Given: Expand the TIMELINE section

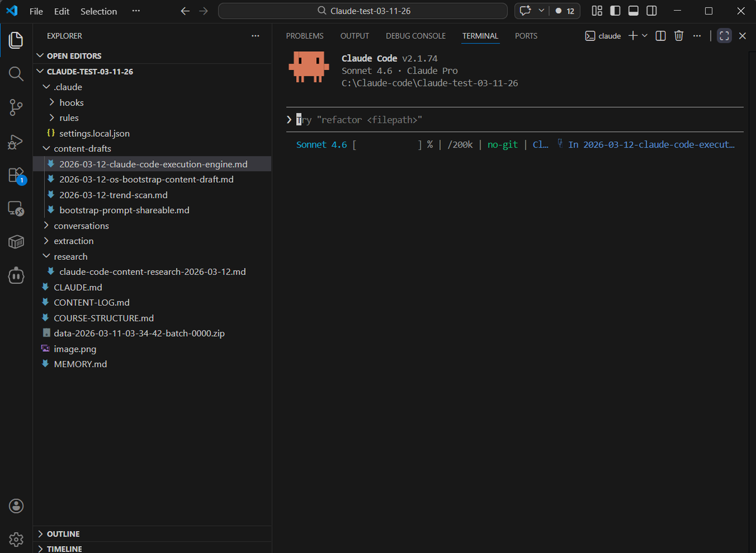Looking at the screenshot, I should (152, 548).
